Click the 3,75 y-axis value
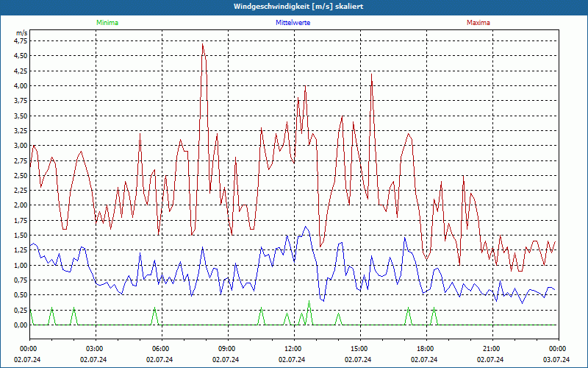This screenshot has height=368, width=588. (x=21, y=101)
